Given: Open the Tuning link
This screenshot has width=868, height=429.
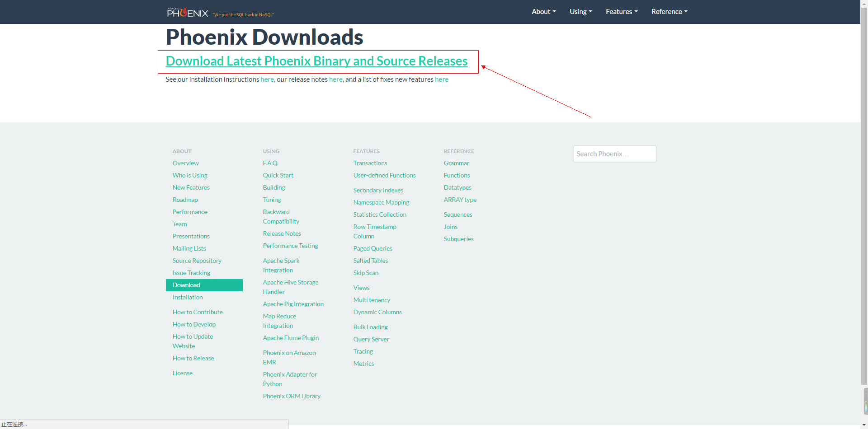Looking at the screenshot, I should pos(272,200).
